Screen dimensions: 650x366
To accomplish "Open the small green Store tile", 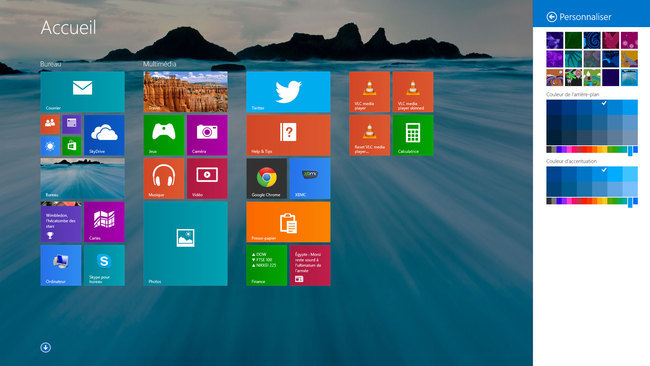I will [71, 146].
